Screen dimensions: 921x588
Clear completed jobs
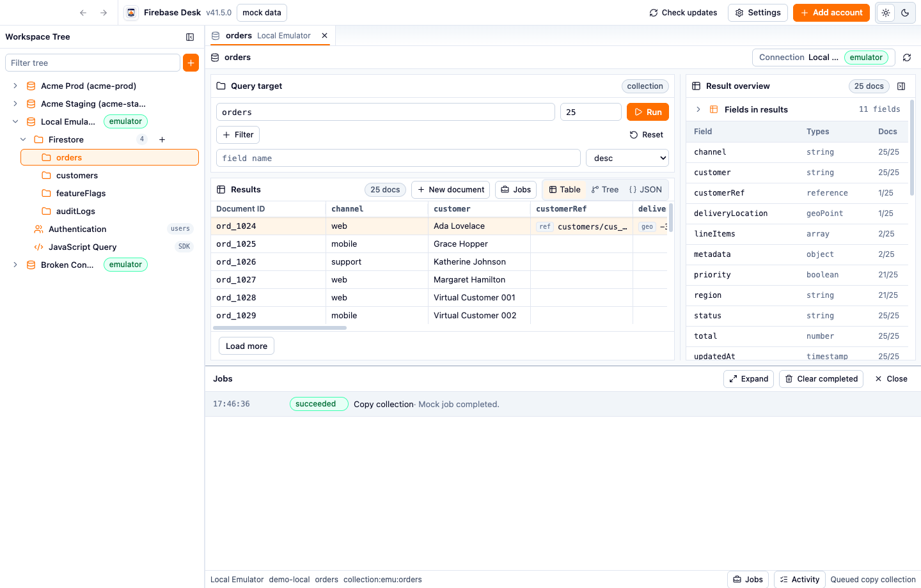pos(821,379)
